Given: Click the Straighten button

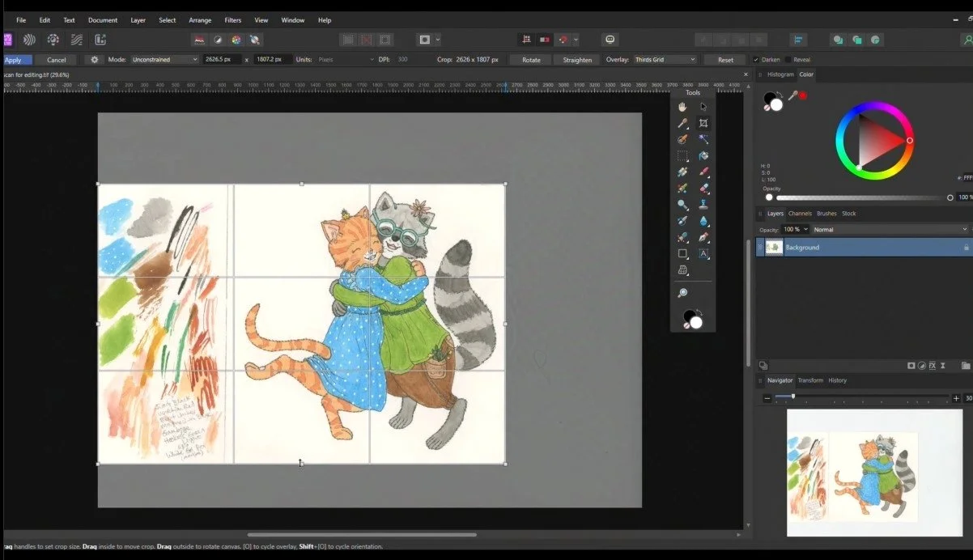Looking at the screenshot, I should click(577, 60).
